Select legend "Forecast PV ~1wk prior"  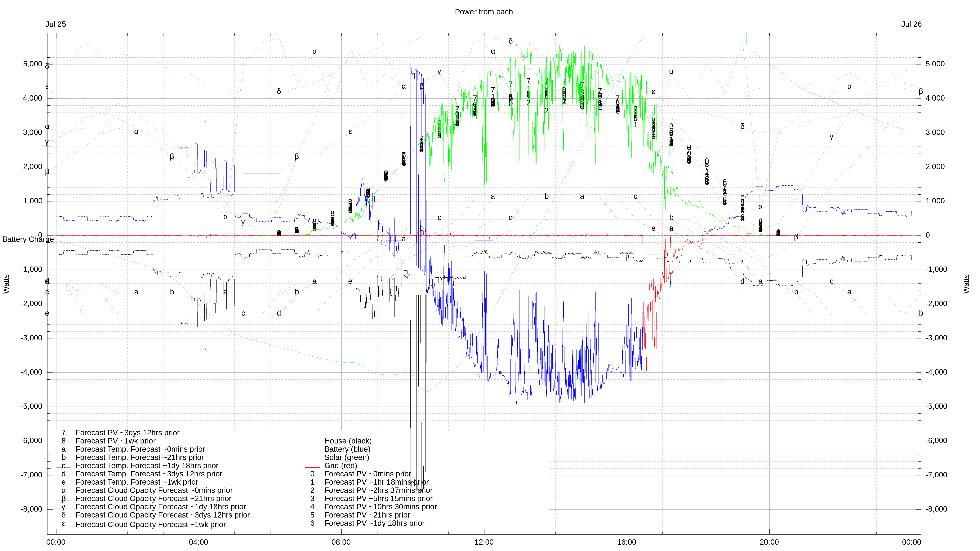[115, 441]
